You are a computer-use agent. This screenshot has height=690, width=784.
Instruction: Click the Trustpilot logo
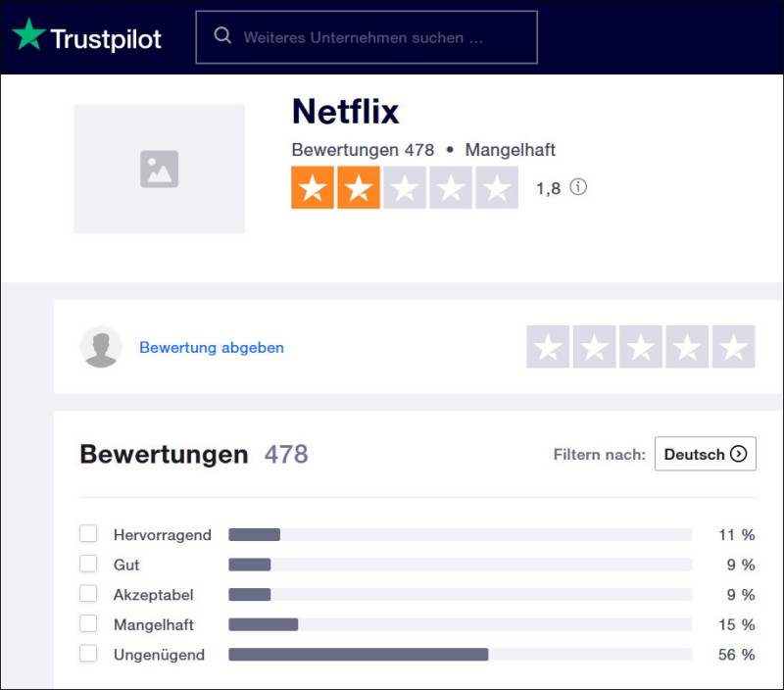click(x=86, y=35)
